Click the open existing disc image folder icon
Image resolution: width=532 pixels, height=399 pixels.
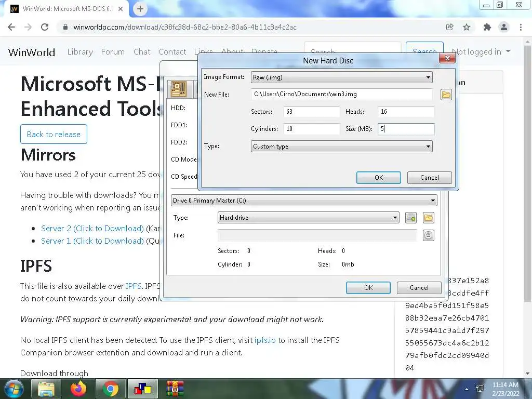429,218
